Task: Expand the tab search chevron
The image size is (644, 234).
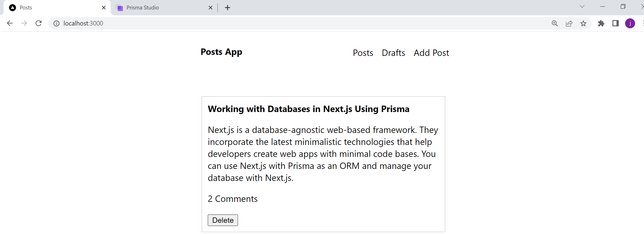Action: (x=582, y=7)
